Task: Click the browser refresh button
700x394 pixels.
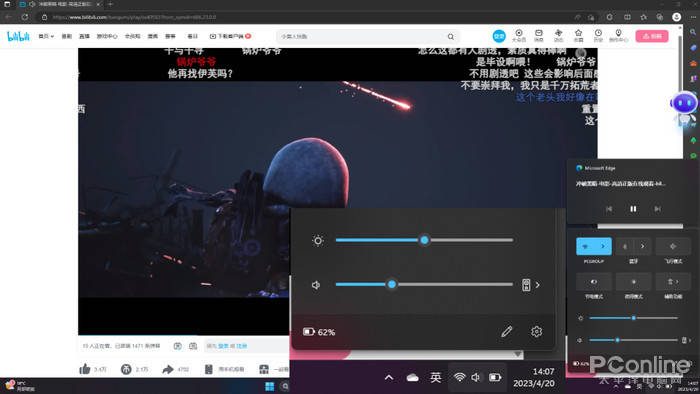Action: pyautogui.click(x=25, y=17)
